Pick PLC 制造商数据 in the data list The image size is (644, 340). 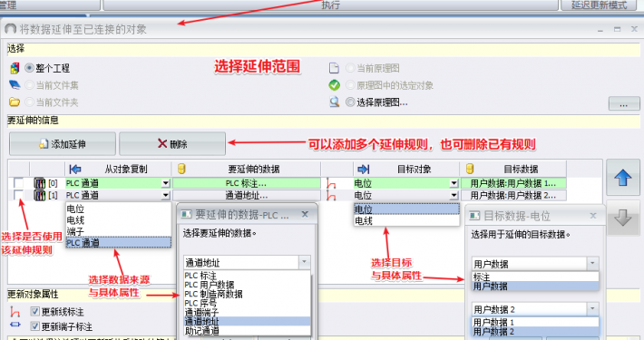pyautogui.click(x=213, y=294)
